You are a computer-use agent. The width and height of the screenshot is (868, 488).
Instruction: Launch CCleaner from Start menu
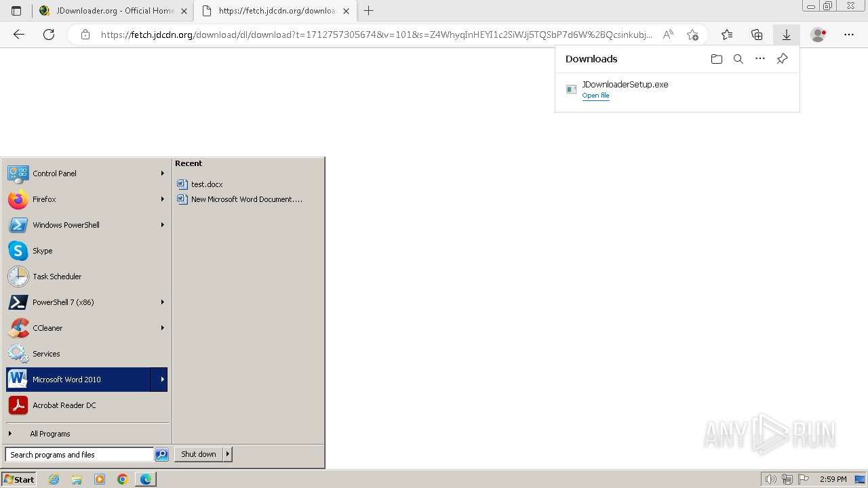(x=87, y=328)
